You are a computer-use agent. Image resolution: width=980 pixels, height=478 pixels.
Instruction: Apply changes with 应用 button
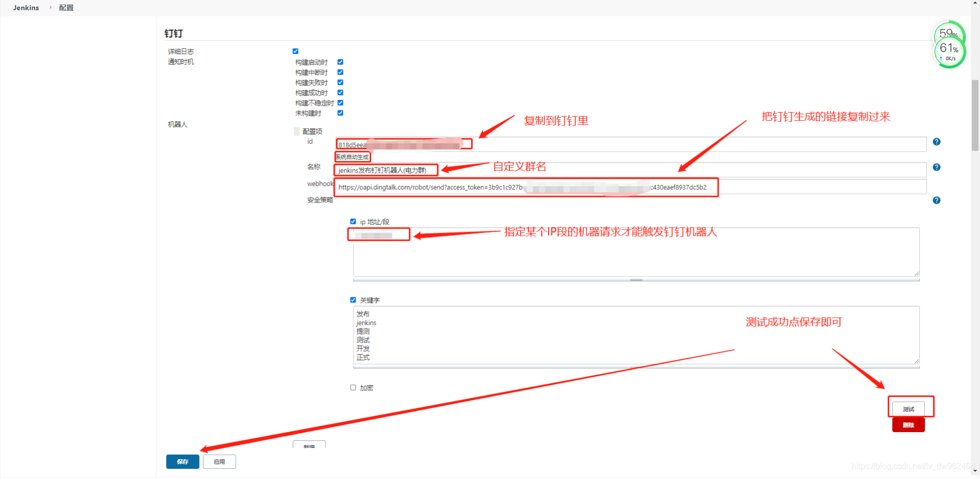219,462
